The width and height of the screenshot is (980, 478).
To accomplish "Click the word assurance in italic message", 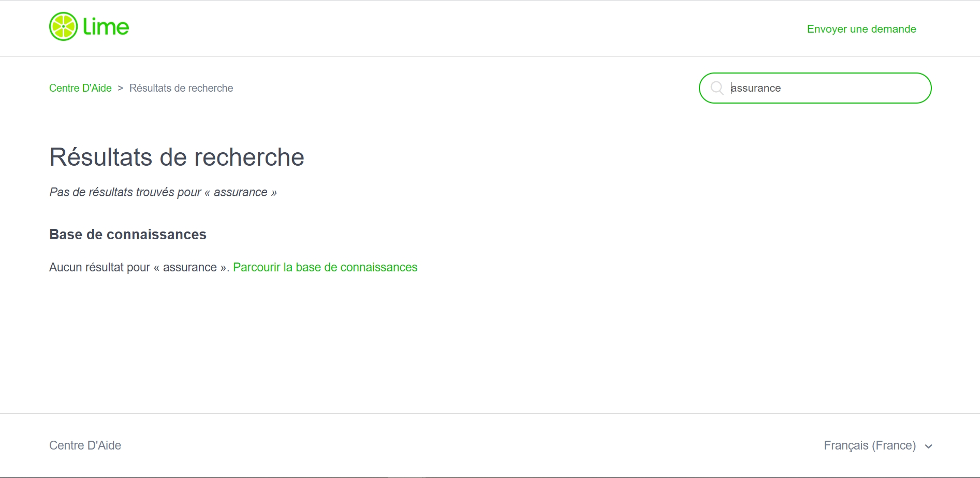I will [241, 192].
